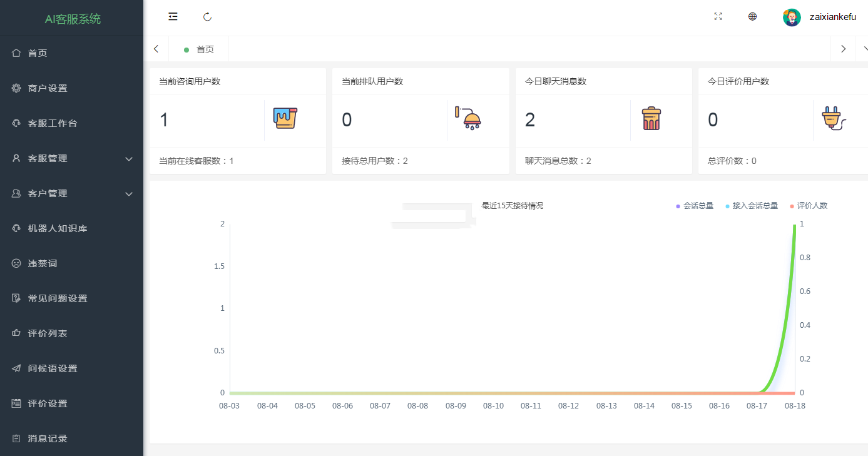Open the tab options dropdown arrow
This screenshot has height=456, width=868.
(865, 49)
